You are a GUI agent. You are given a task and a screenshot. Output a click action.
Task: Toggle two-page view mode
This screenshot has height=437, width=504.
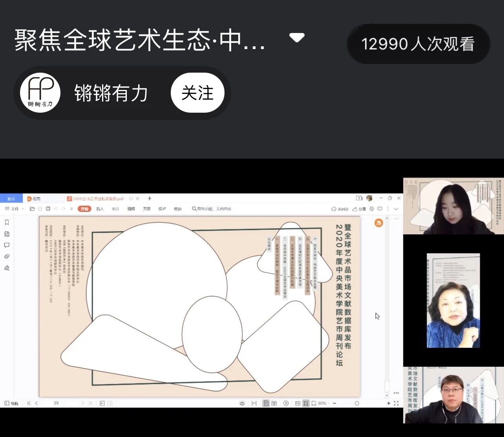coord(274,403)
